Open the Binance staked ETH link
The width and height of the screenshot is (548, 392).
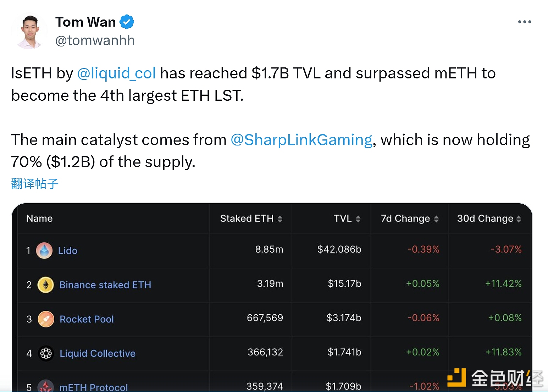point(105,285)
